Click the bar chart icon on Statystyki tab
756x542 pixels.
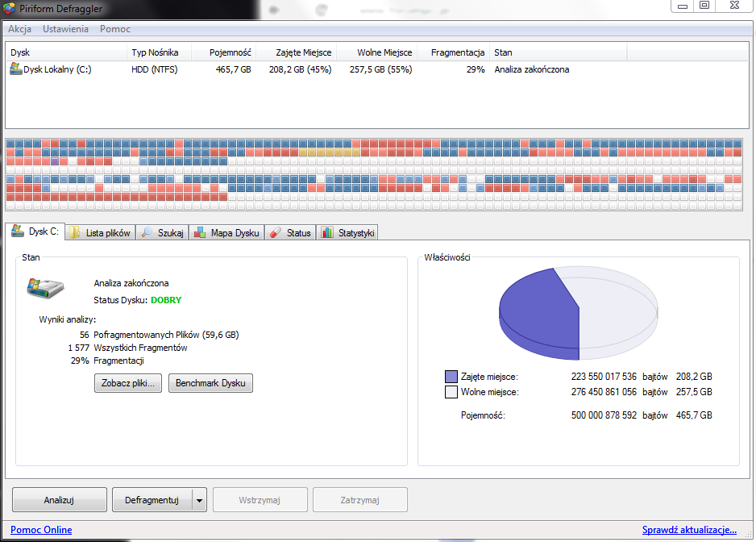point(327,232)
